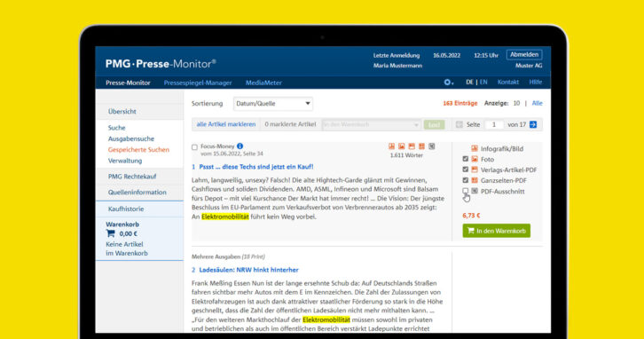Click Mehrere Ausgaben (18 Print) text

(228, 256)
